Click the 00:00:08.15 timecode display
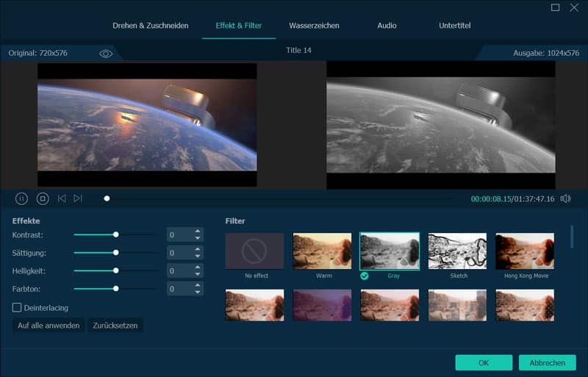 pyautogui.click(x=491, y=199)
